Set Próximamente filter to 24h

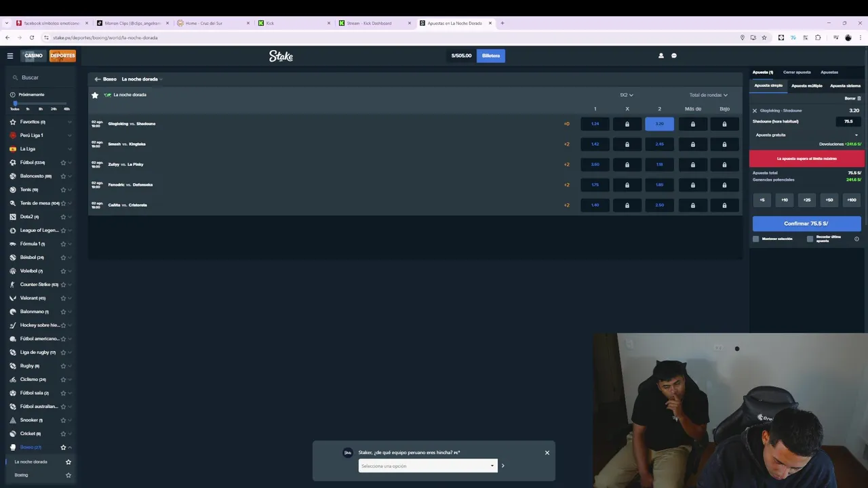pos(54,109)
